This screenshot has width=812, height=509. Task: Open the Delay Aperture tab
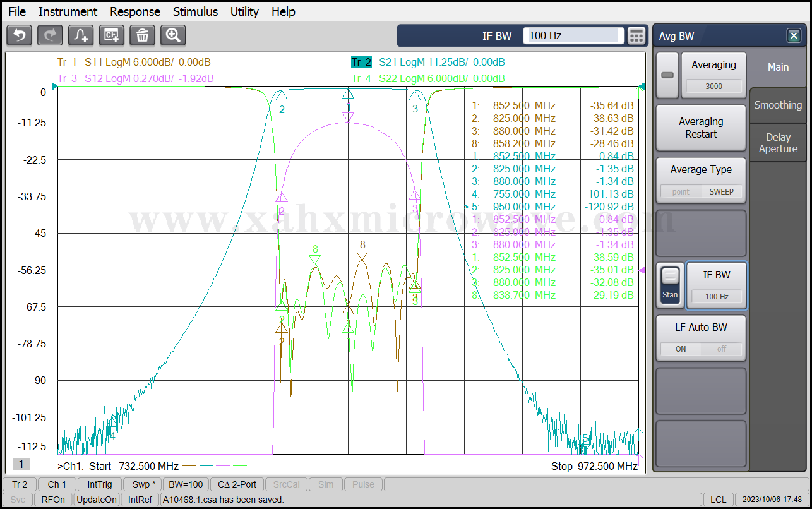(778, 143)
